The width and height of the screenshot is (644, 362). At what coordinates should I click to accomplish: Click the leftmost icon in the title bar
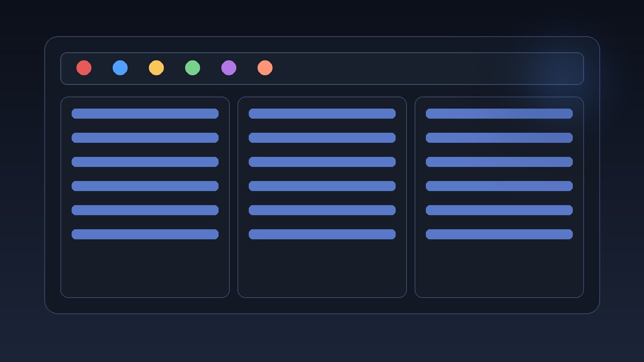pos(84,68)
